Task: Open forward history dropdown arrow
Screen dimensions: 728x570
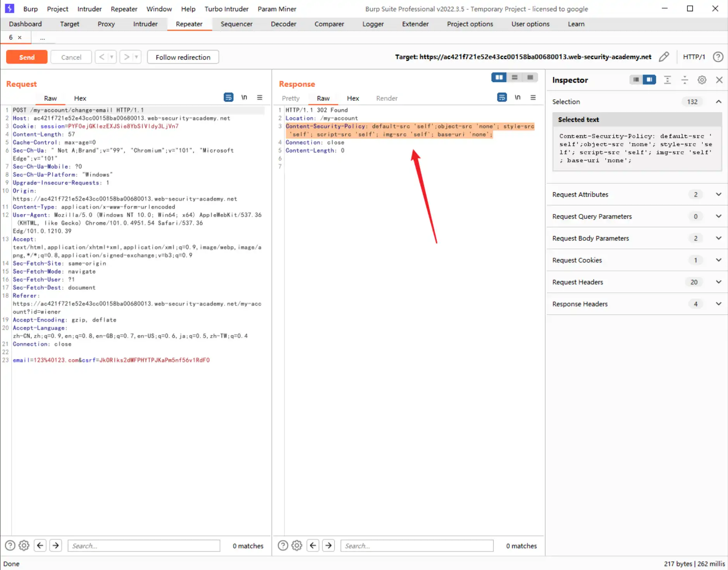Action: (x=136, y=57)
